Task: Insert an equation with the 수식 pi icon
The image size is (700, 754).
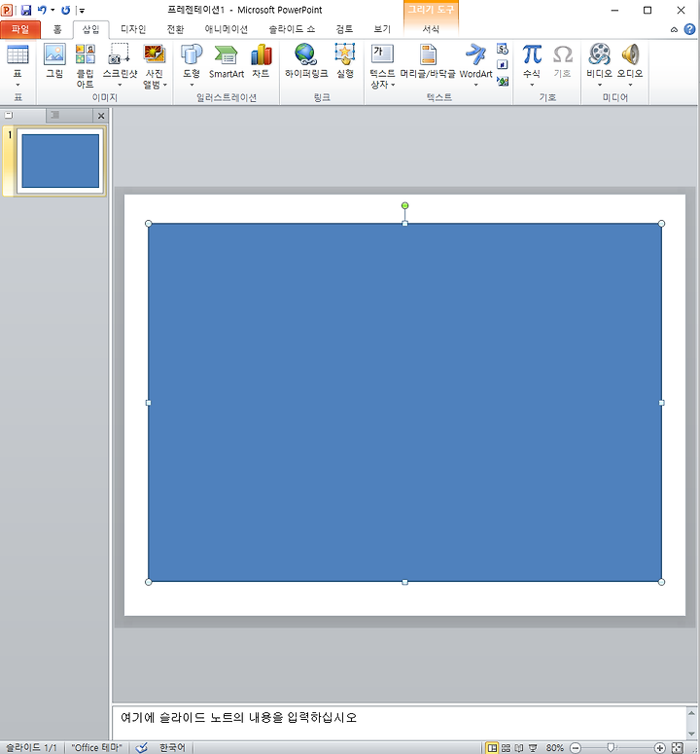Action: [532, 54]
